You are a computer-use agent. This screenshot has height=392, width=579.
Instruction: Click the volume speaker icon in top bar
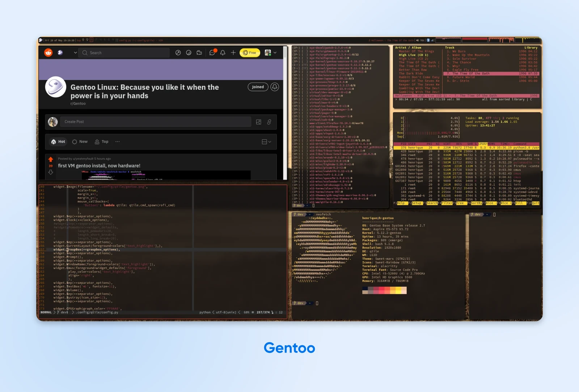click(x=418, y=40)
